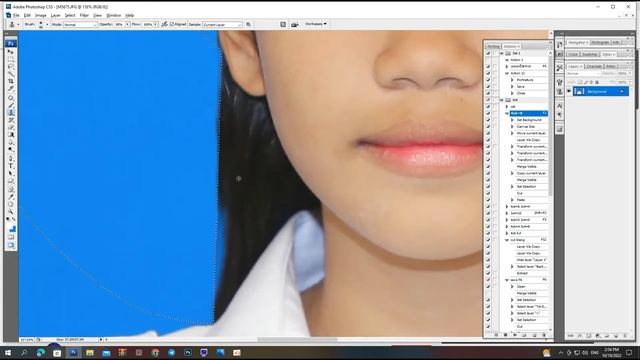Viewport: 640px width, 360px height.
Task: Open the Sample dropdown
Action: point(222,24)
